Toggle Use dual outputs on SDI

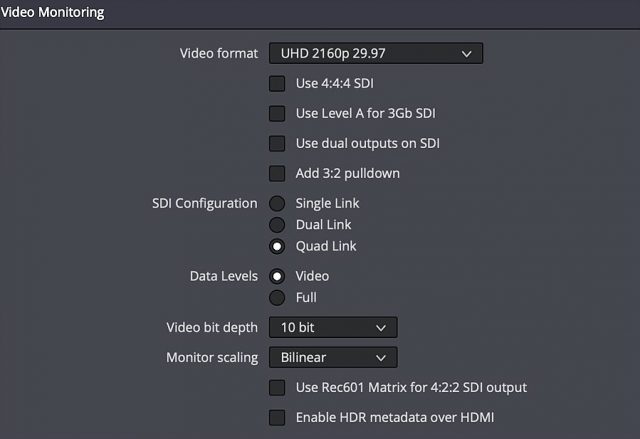[x=277, y=143]
